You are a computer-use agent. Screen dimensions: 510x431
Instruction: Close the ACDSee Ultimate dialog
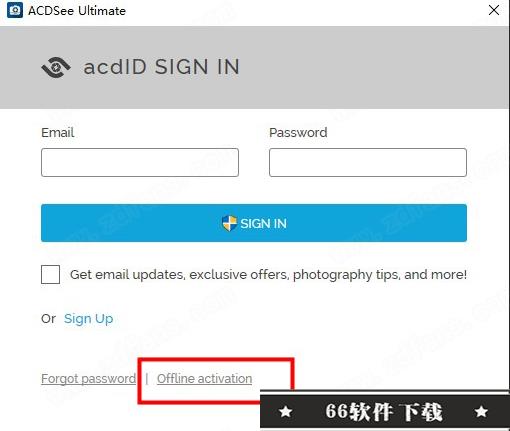click(494, 10)
